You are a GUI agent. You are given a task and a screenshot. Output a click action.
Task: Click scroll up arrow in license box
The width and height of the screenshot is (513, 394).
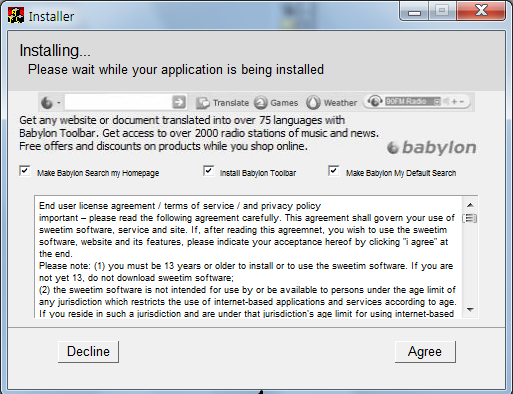[470, 205]
